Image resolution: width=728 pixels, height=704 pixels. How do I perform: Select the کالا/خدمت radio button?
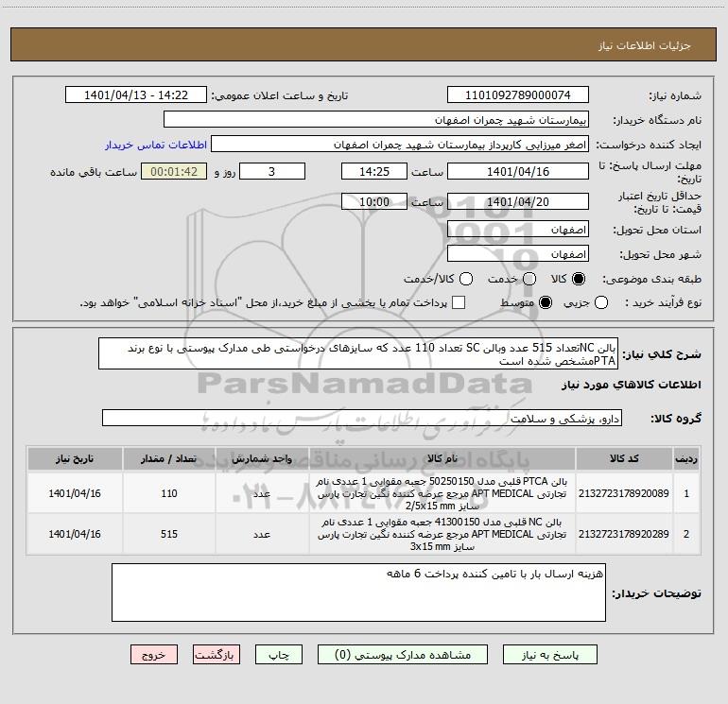pyautogui.click(x=466, y=279)
